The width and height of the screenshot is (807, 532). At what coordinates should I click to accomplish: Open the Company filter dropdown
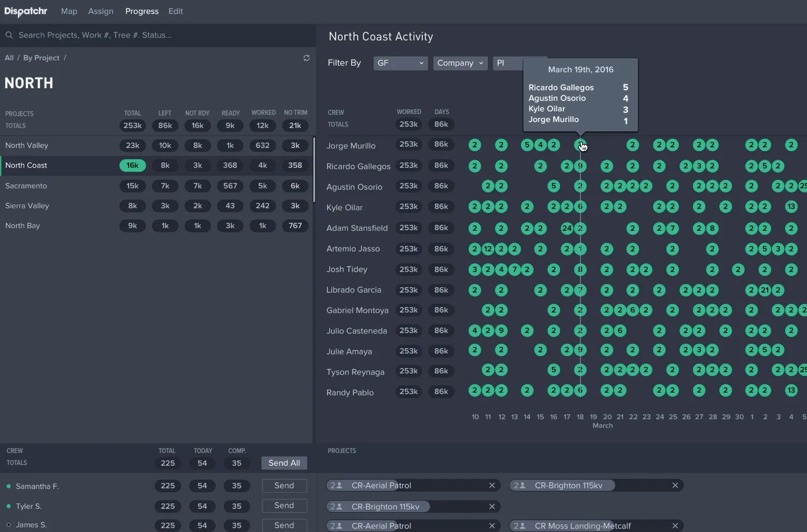(461, 63)
